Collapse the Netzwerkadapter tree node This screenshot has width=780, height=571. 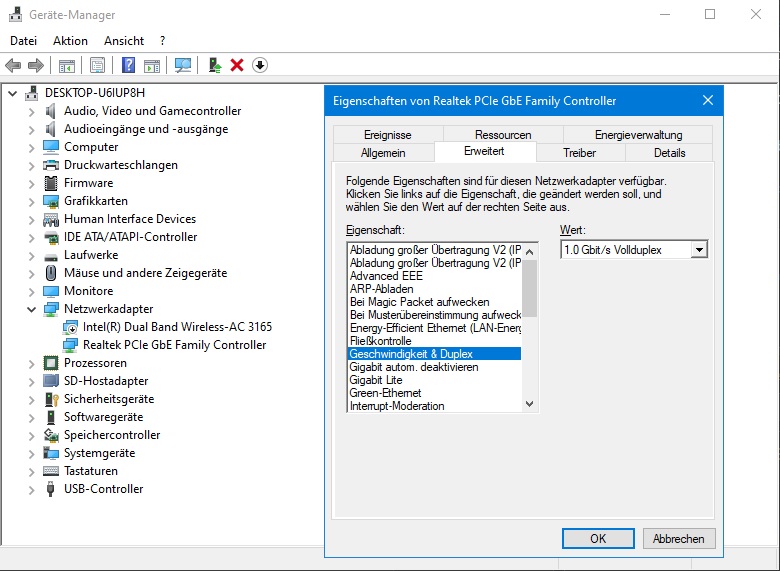coord(31,309)
